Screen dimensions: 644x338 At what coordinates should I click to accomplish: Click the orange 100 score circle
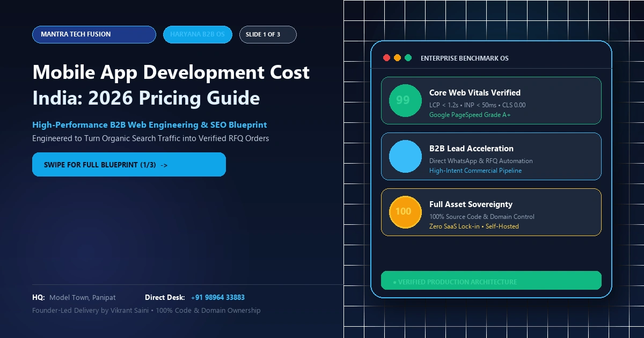(x=405, y=212)
